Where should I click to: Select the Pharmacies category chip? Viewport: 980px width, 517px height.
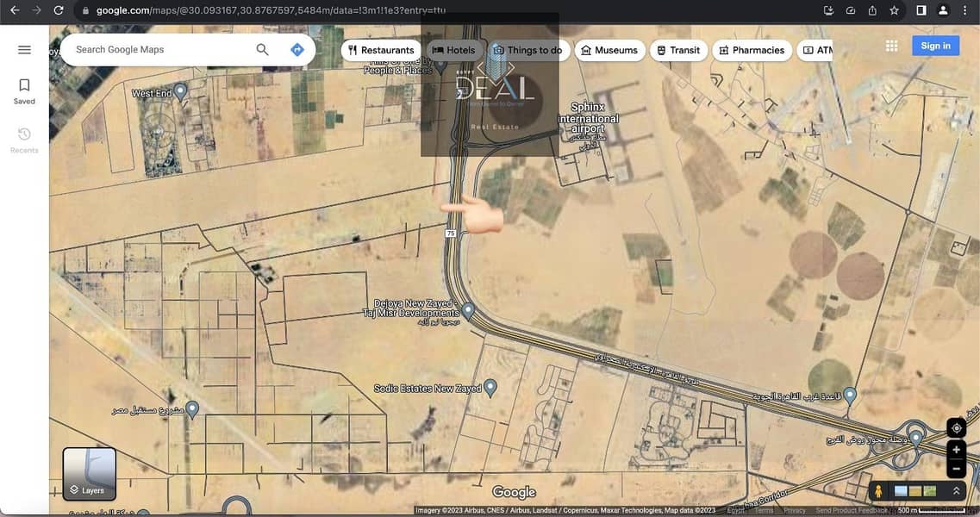click(x=751, y=50)
